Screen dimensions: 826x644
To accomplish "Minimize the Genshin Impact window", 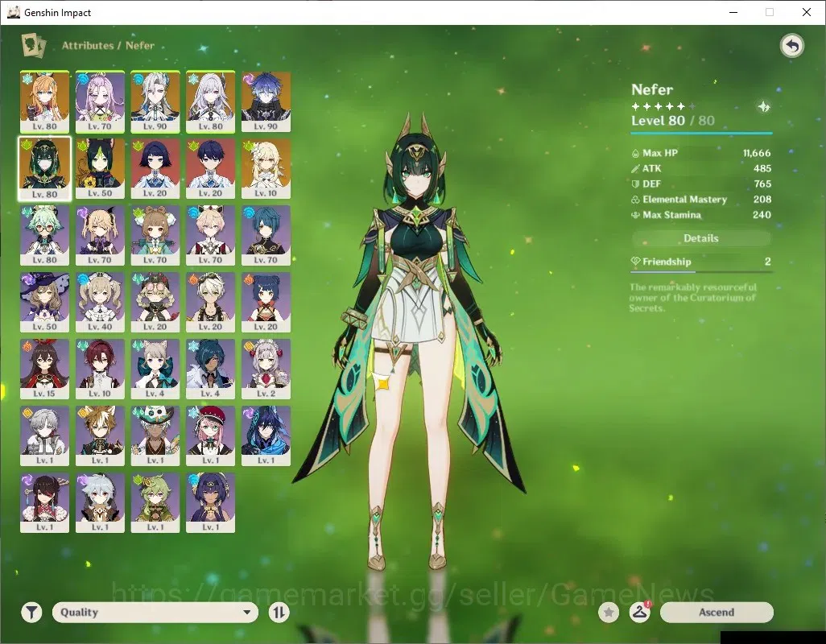I will [733, 12].
